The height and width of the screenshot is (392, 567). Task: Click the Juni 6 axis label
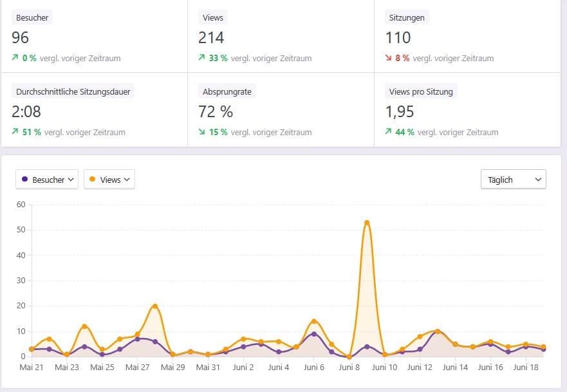pos(314,368)
